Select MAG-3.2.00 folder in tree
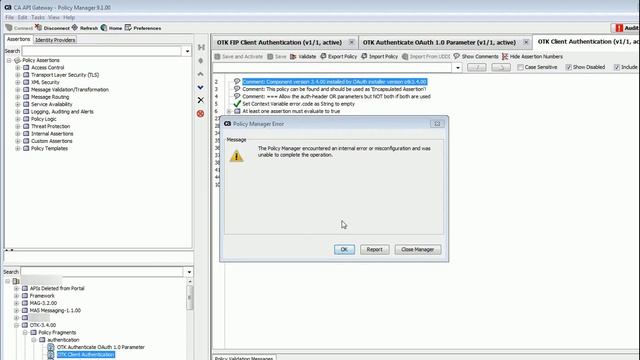Screen dimensions: 640x360 (43, 303)
